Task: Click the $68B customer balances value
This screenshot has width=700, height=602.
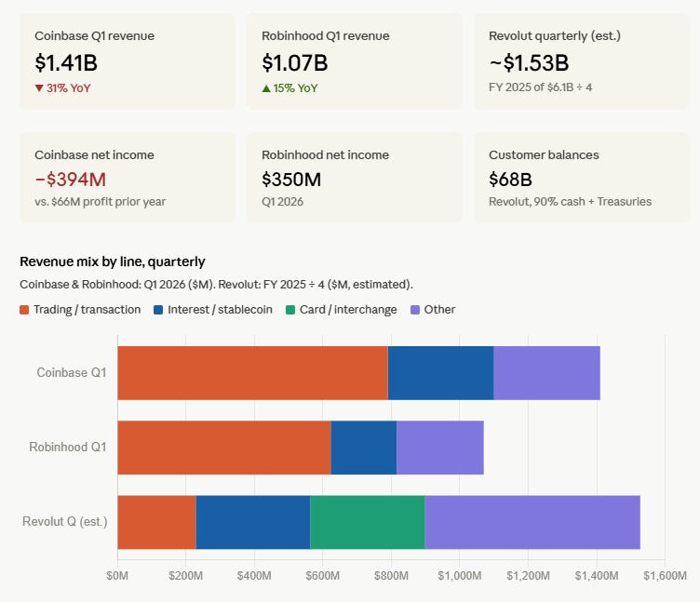Action: tap(510, 180)
